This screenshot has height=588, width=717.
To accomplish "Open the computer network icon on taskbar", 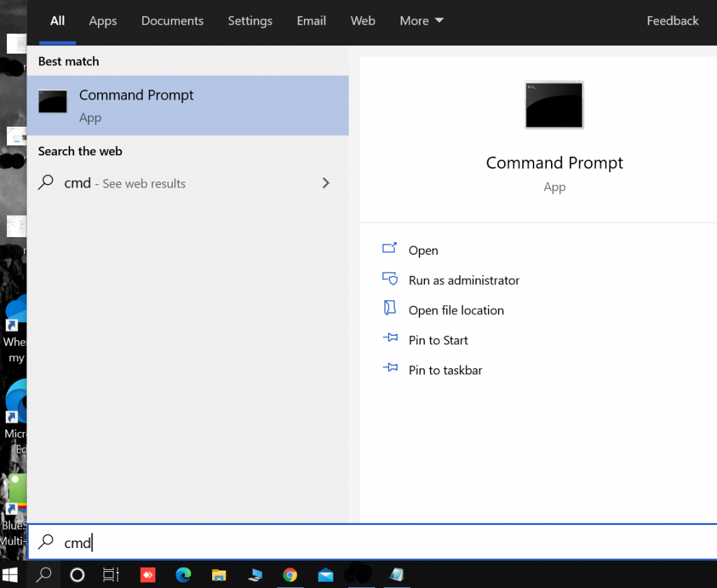I will tap(255, 575).
